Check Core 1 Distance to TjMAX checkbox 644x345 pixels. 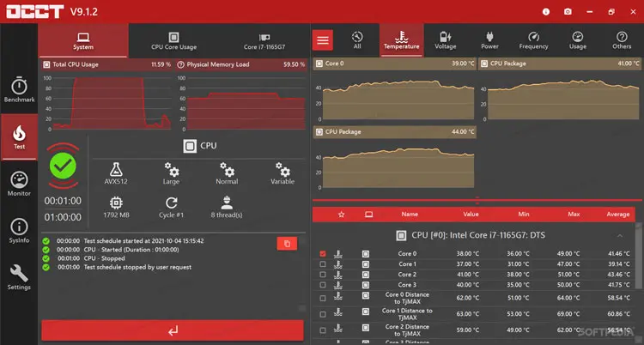(323, 314)
